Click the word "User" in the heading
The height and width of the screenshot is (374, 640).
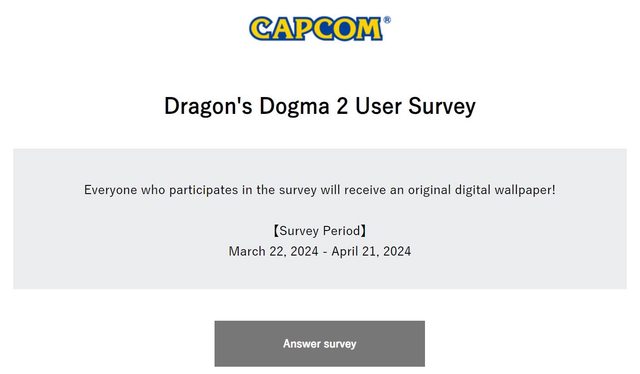pyautogui.click(x=378, y=106)
